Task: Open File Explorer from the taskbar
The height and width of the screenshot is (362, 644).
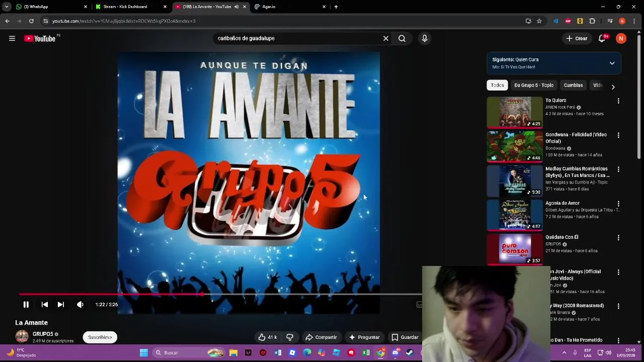Action: 233,352
